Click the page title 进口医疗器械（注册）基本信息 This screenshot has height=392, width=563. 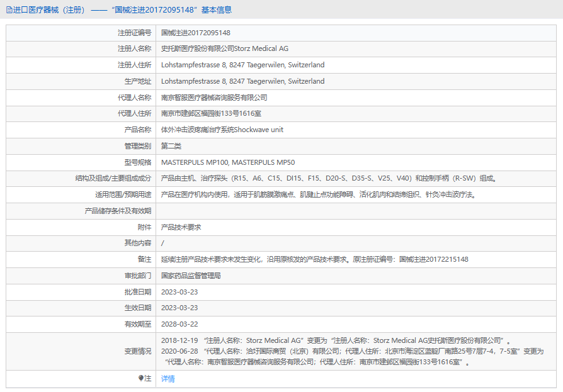122,10
